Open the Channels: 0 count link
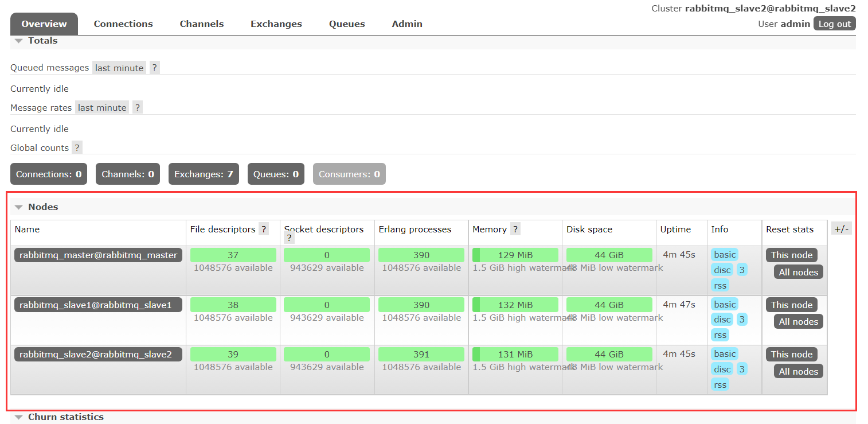 coord(128,174)
